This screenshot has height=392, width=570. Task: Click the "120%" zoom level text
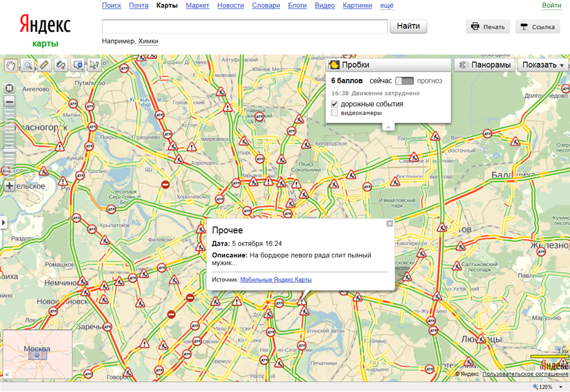pos(546,387)
